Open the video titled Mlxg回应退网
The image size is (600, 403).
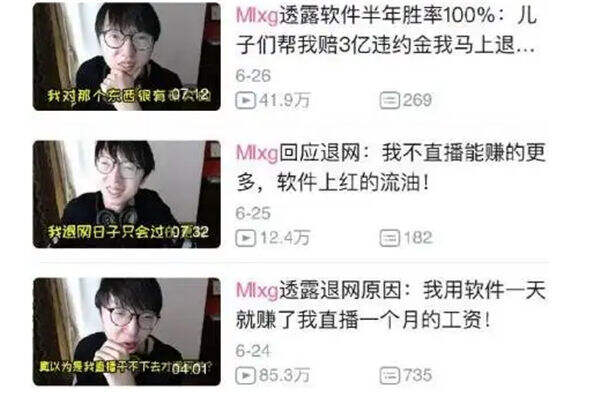pos(390,168)
